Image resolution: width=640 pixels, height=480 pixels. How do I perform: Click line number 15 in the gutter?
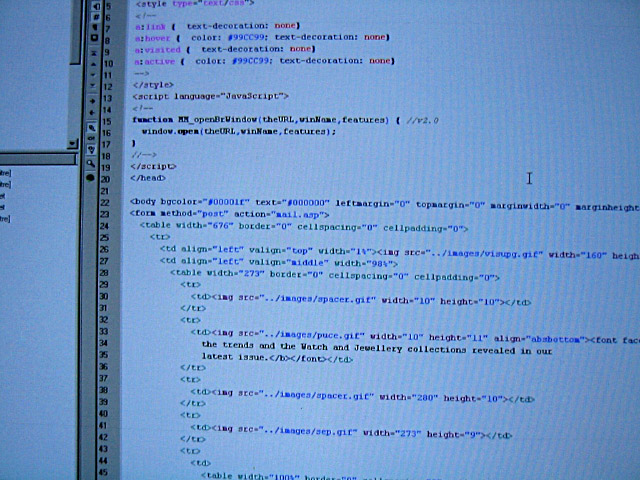107,122
